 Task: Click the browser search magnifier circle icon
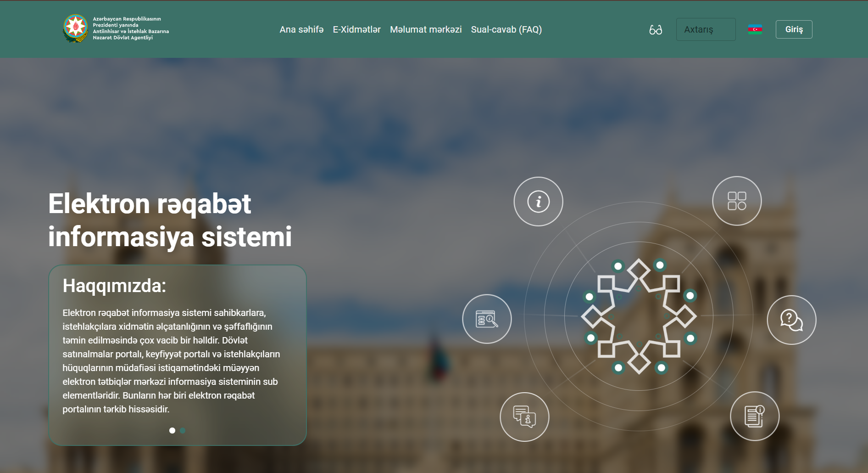487,319
